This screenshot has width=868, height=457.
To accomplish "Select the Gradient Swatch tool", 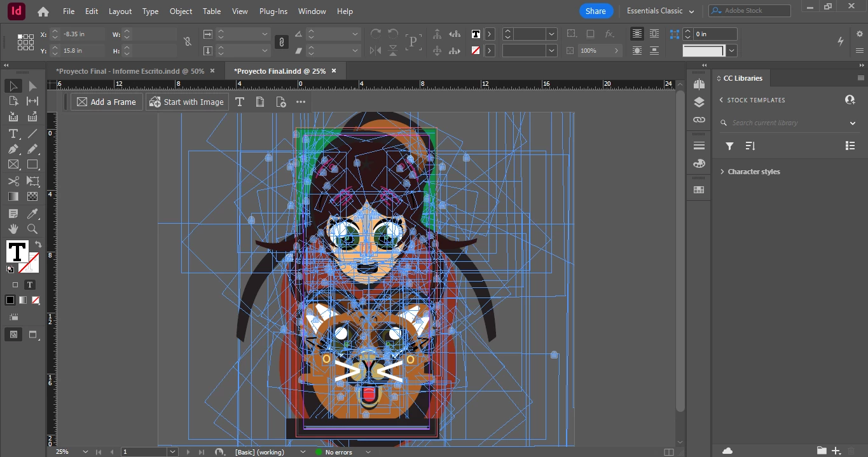I will point(13,197).
